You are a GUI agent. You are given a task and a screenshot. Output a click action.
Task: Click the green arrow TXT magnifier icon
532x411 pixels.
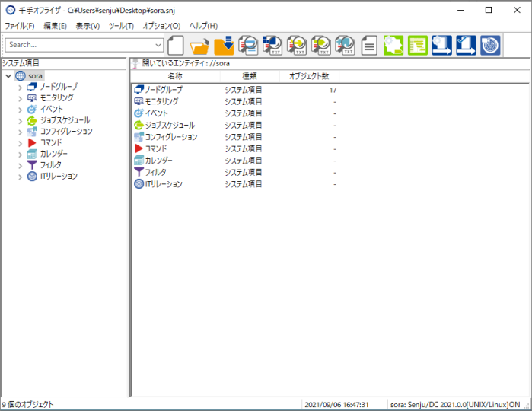321,45
